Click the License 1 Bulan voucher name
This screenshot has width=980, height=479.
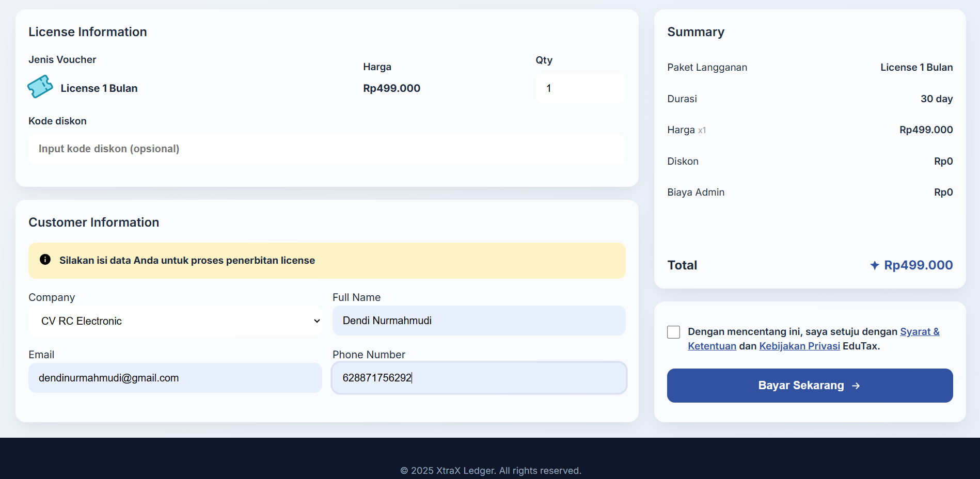(99, 88)
